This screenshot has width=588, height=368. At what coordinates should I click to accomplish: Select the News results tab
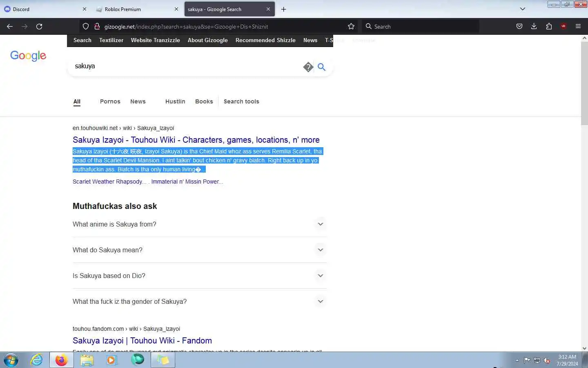pos(138,101)
